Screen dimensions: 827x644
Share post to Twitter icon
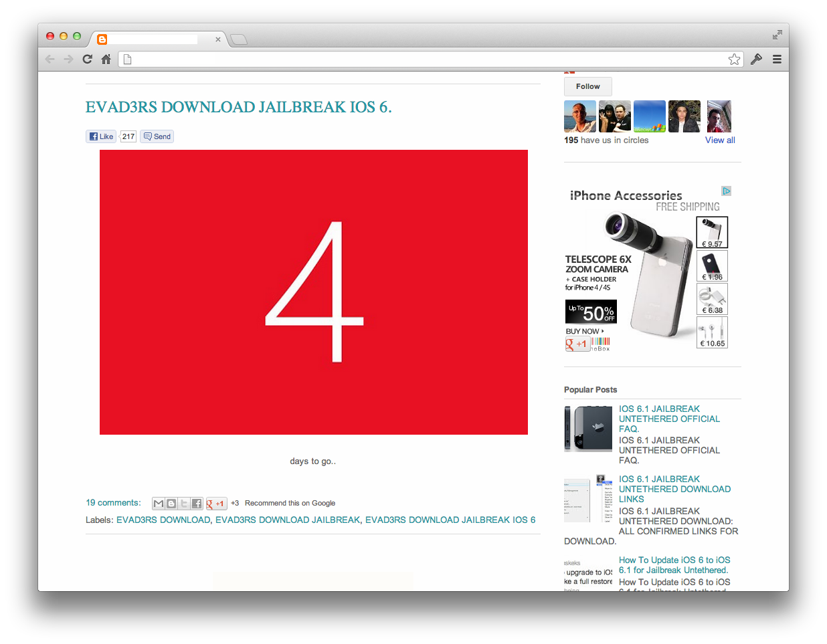click(x=184, y=504)
